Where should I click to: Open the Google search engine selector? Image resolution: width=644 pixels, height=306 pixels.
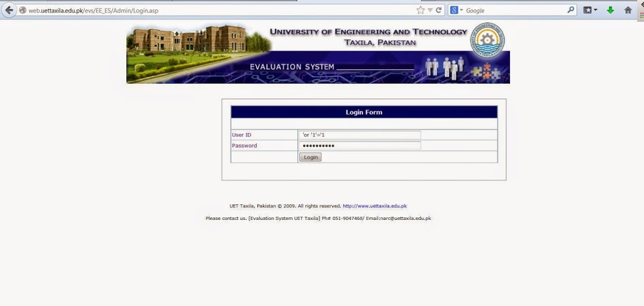tap(456, 10)
